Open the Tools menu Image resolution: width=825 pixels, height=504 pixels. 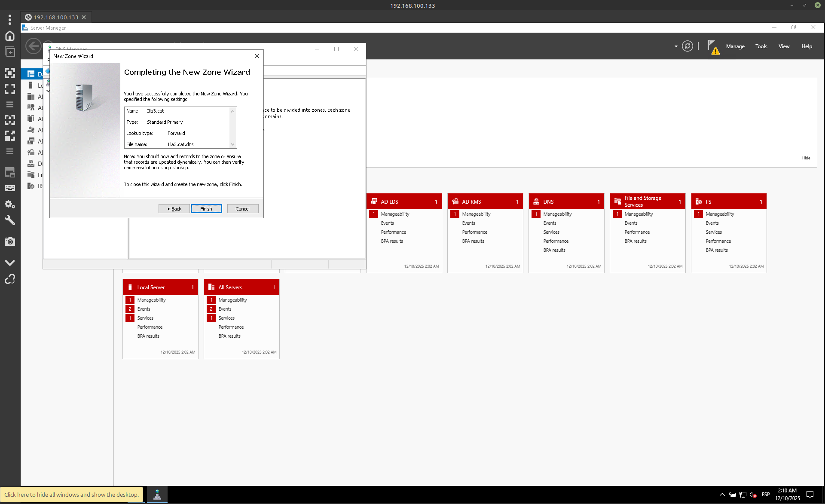761,46
